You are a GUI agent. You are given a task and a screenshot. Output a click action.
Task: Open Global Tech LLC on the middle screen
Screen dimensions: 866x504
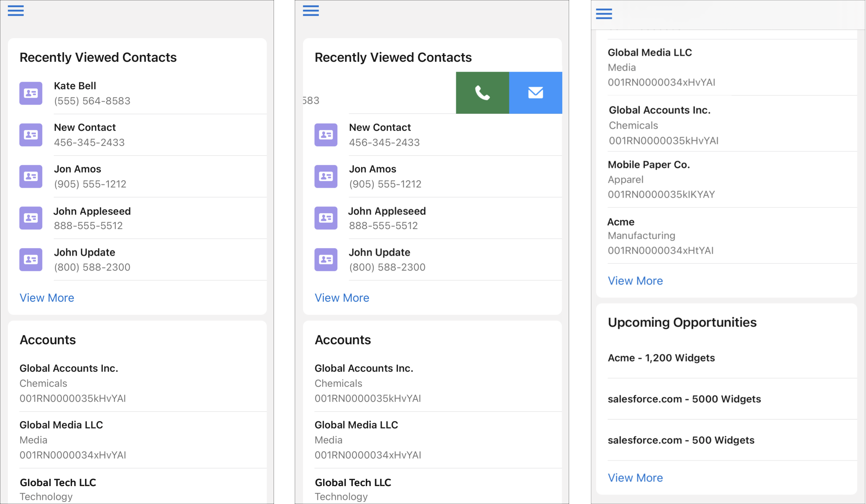click(353, 482)
